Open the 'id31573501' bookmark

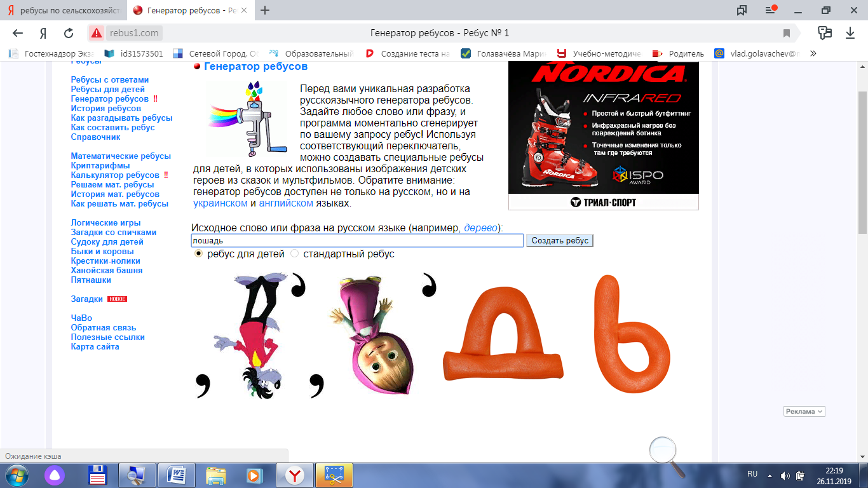coord(133,53)
